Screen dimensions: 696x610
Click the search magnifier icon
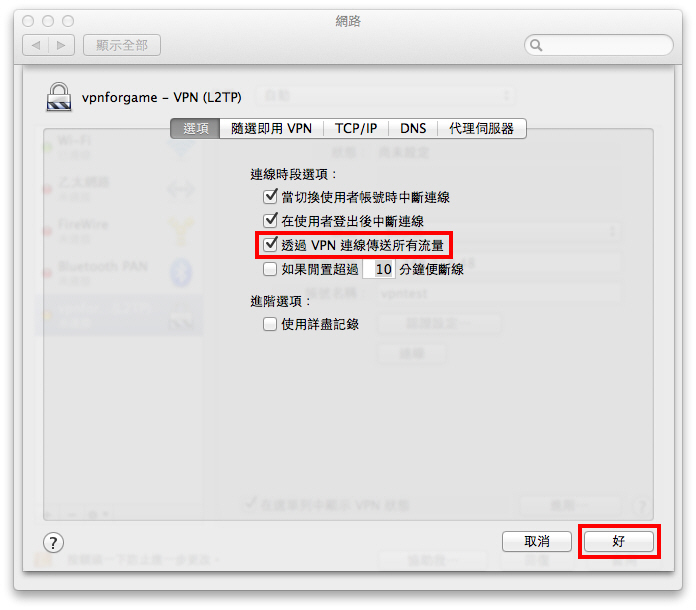coord(536,45)
